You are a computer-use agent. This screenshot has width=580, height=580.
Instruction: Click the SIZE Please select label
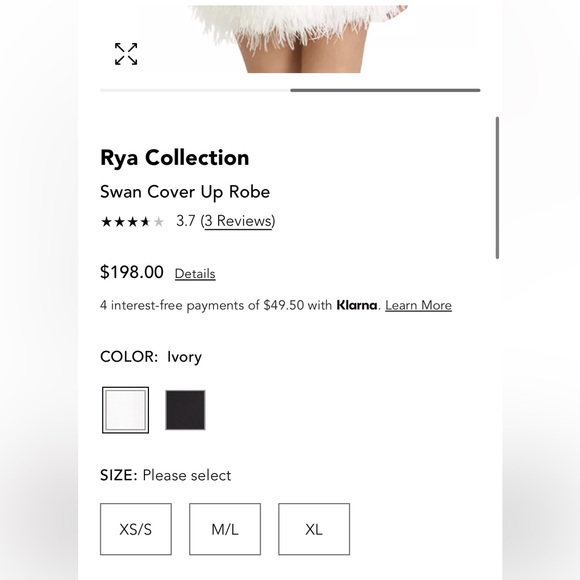[165, 475]
